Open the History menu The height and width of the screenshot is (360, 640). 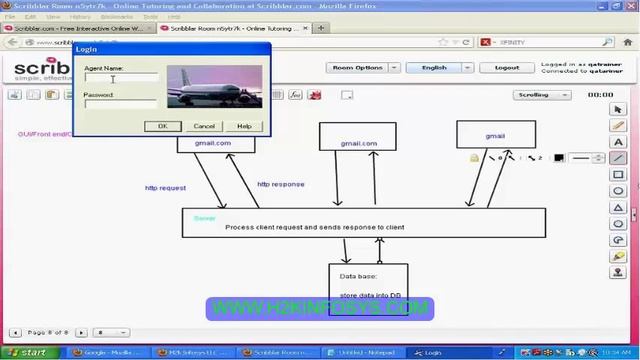point(80,17)
